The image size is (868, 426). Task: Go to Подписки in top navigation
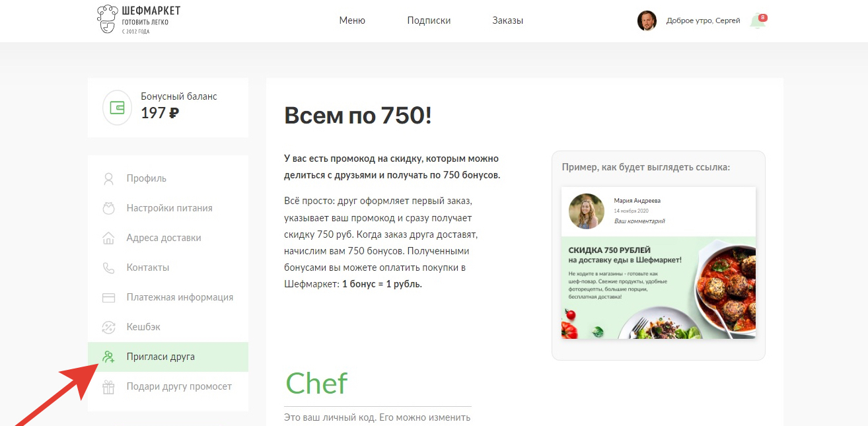click(429, 20)
